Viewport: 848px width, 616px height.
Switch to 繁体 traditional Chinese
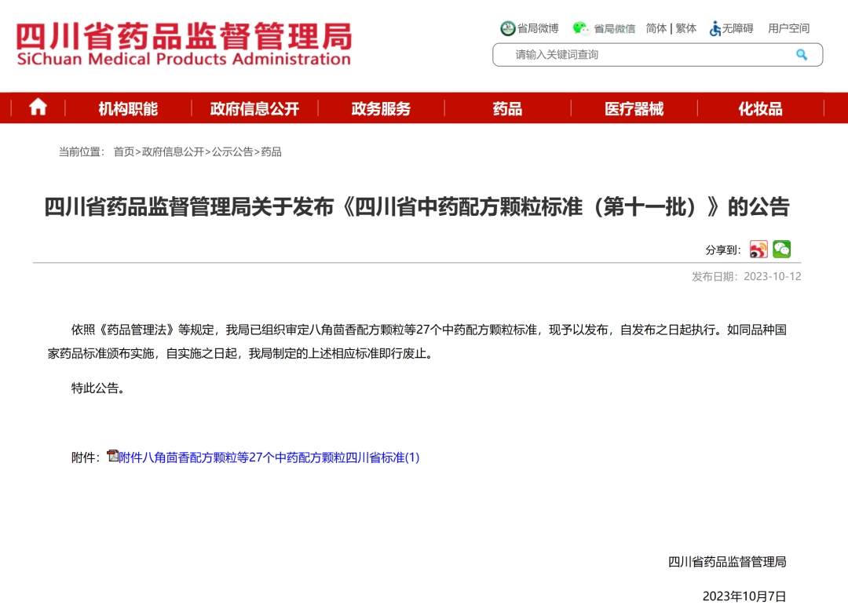(686, 28)
